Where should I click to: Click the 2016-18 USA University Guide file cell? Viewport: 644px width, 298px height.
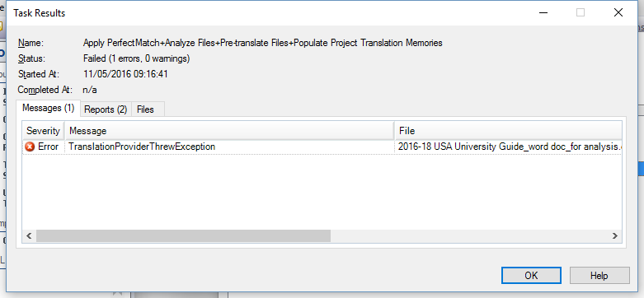(510, 147)
